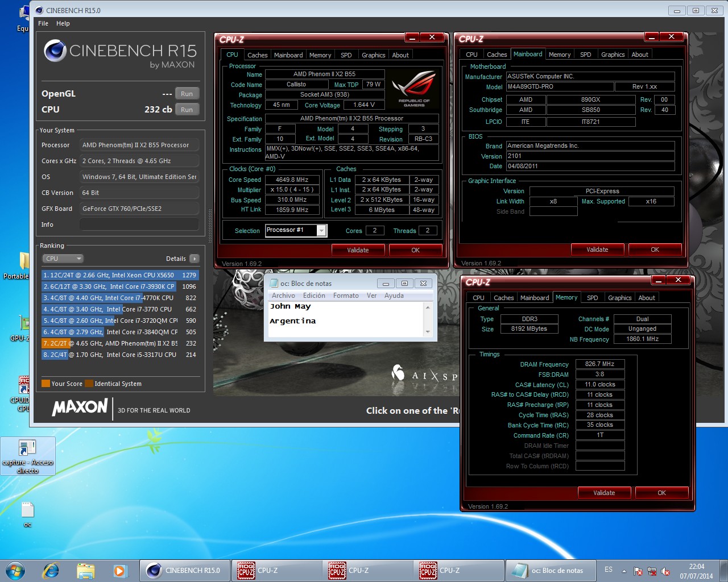Image resolution: width=728 pixels, height=582 pixels.
Task: Switch to oc Bloc de notas taskbar button
Action: 551,571
